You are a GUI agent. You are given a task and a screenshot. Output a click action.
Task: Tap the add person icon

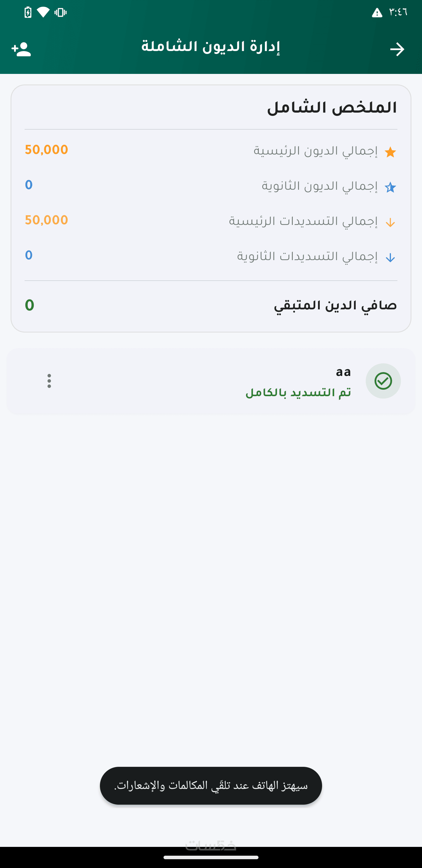(21, 49)
